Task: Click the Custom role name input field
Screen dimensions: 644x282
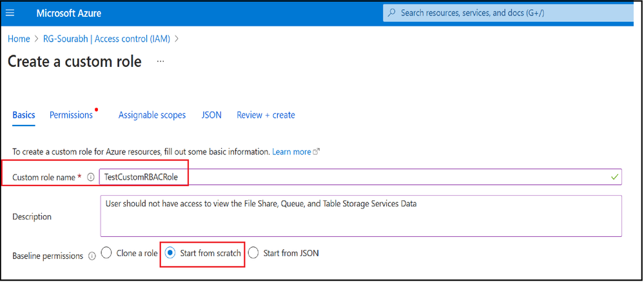Action: click(360, 177)
